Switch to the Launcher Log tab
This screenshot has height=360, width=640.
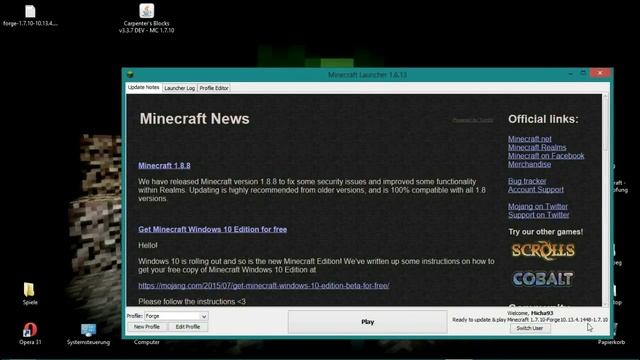click(x=179, y=88)
